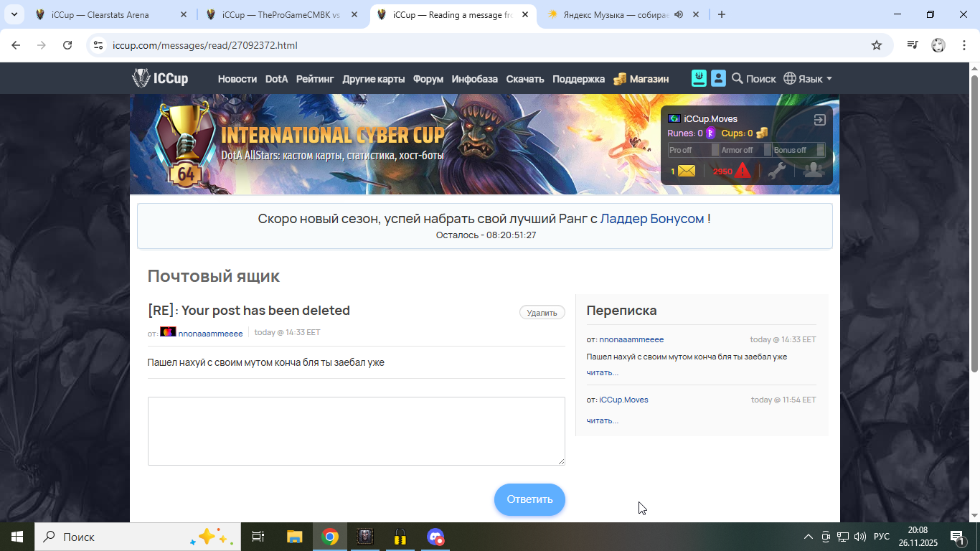
Task: Open the blue user profile icon in navbar
Action: click(x=718, y=78)
